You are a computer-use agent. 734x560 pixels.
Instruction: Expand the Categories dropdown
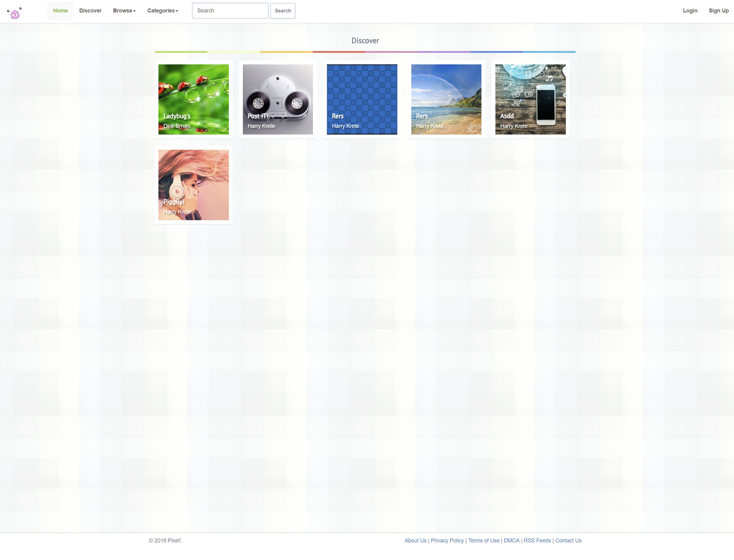tap(163, 11)
